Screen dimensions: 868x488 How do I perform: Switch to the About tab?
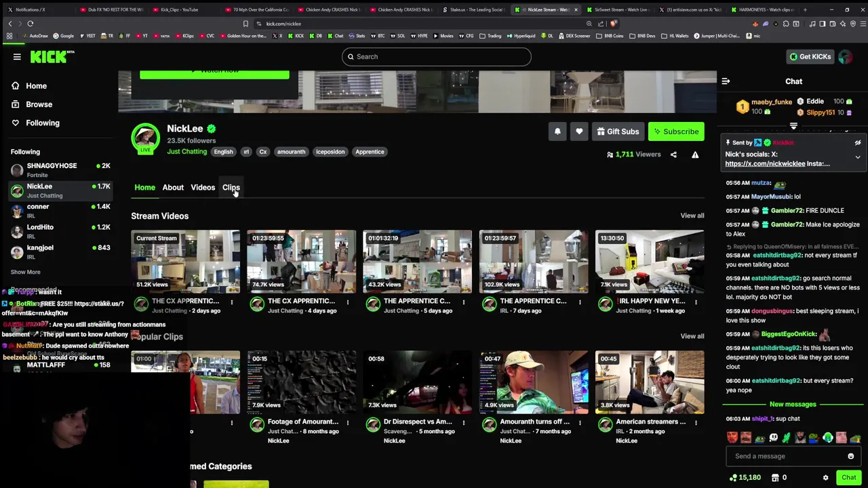click(x=173, y=188)
